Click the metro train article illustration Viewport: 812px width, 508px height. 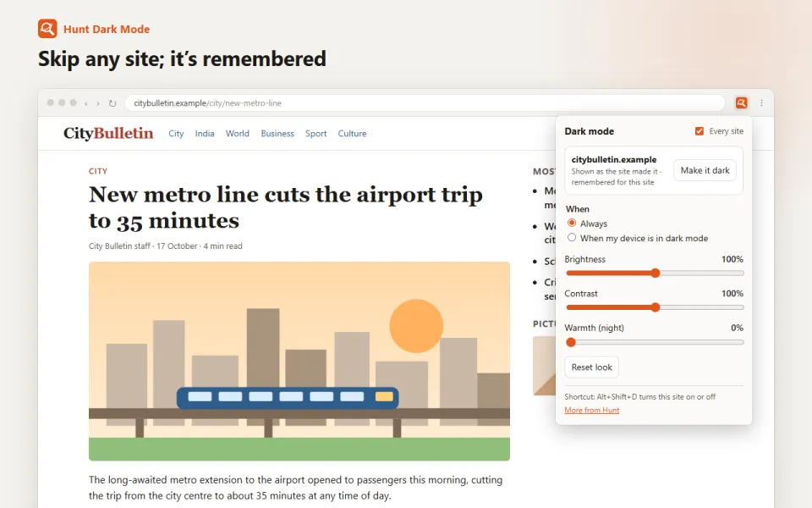[x=299, y=362]
